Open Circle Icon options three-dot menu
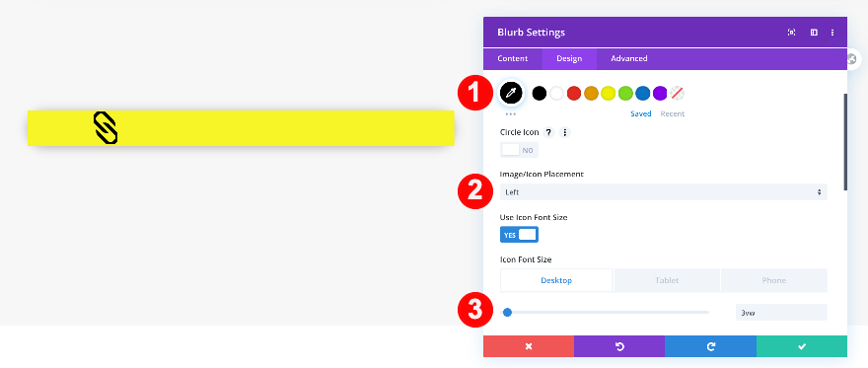Screen dimensions: 868x368 click(x=564, y=133)
